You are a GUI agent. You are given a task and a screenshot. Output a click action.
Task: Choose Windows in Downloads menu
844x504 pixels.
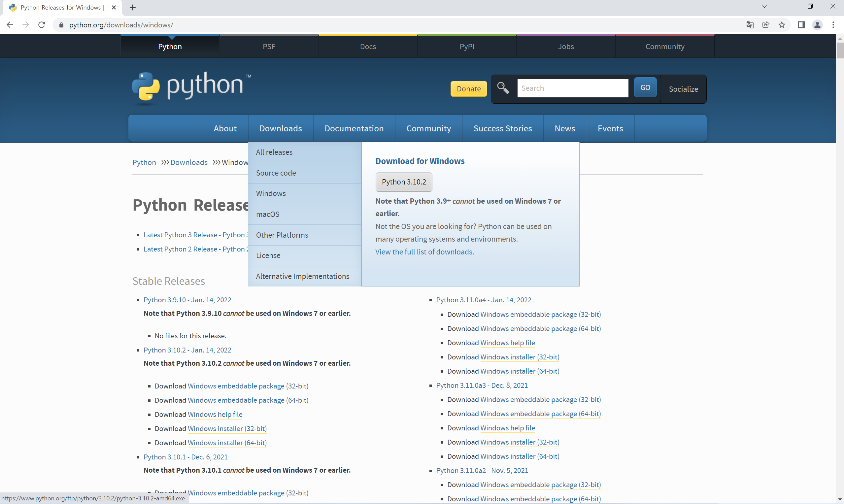305,194
